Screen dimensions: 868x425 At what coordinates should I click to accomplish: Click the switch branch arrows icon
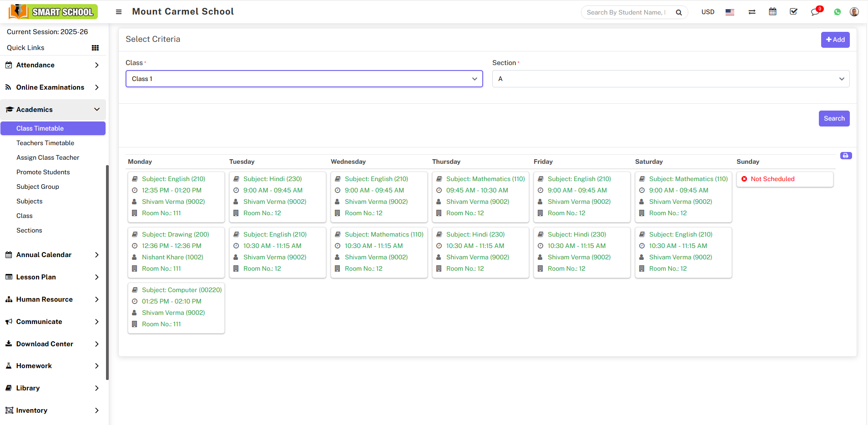tap(752, 12)
